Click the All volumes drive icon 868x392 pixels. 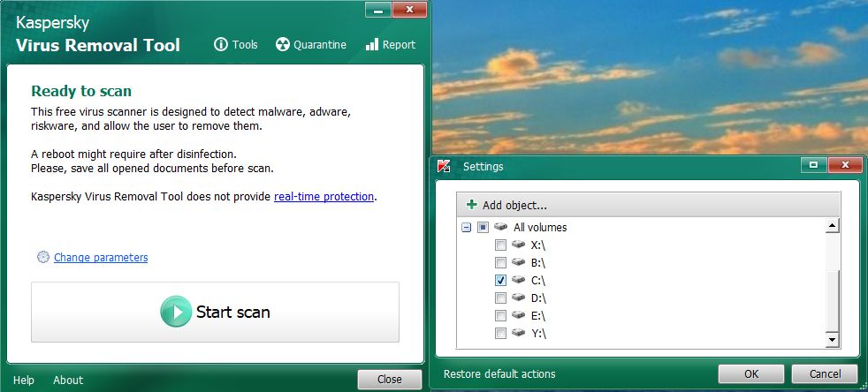pos(500,227)
